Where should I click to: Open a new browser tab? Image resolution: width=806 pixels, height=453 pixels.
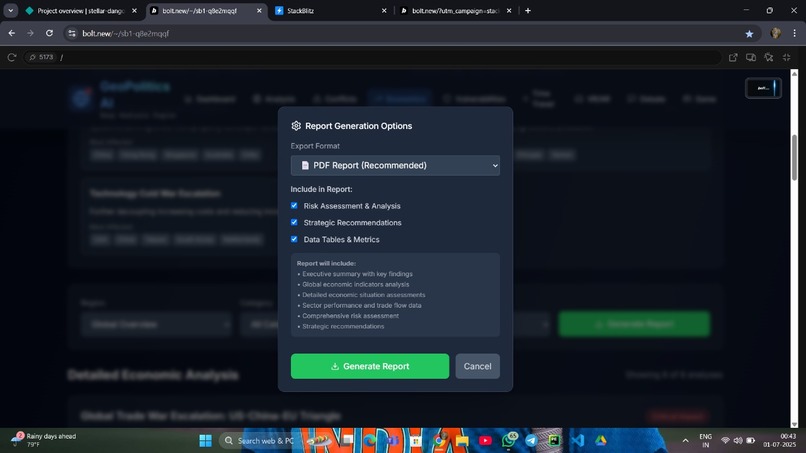pyautogui.click(x=527, y=11)
